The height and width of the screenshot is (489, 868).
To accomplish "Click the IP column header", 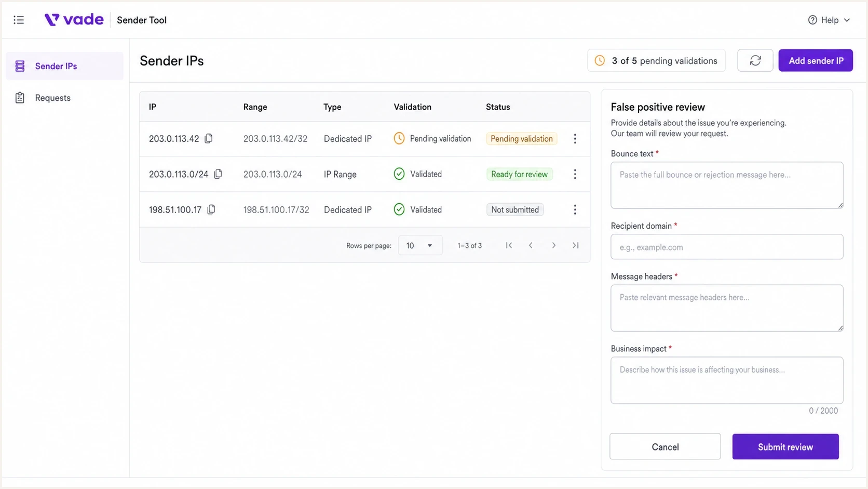I will 153,107.
